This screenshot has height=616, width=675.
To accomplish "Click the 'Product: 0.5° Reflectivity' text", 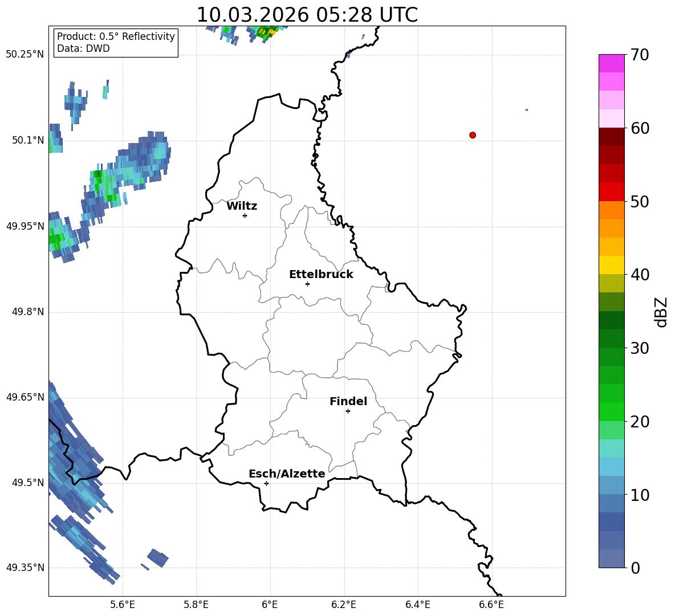I will pos(116,36).
